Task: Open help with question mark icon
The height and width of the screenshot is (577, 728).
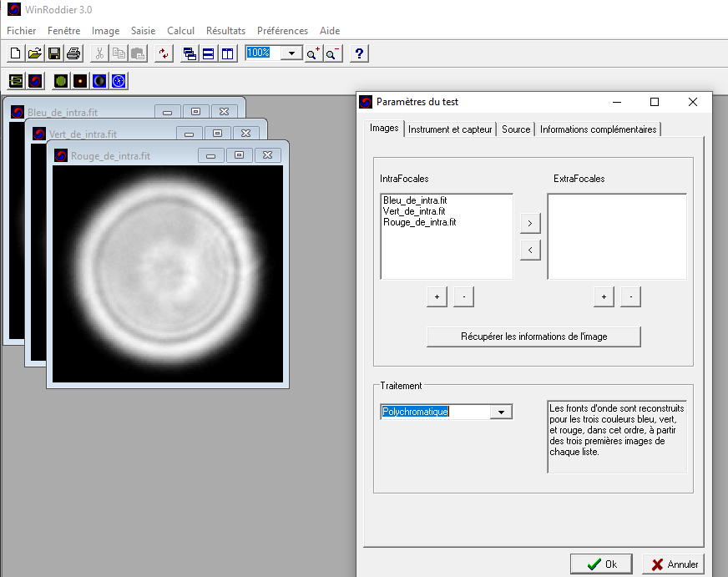Action: point(359,53)
